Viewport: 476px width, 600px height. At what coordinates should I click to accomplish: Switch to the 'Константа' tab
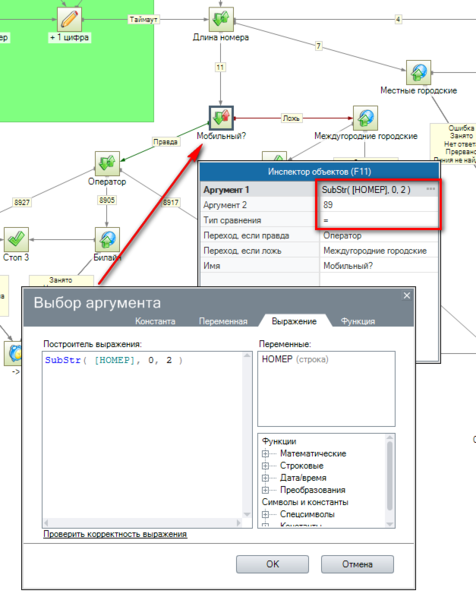click(155, 321)
